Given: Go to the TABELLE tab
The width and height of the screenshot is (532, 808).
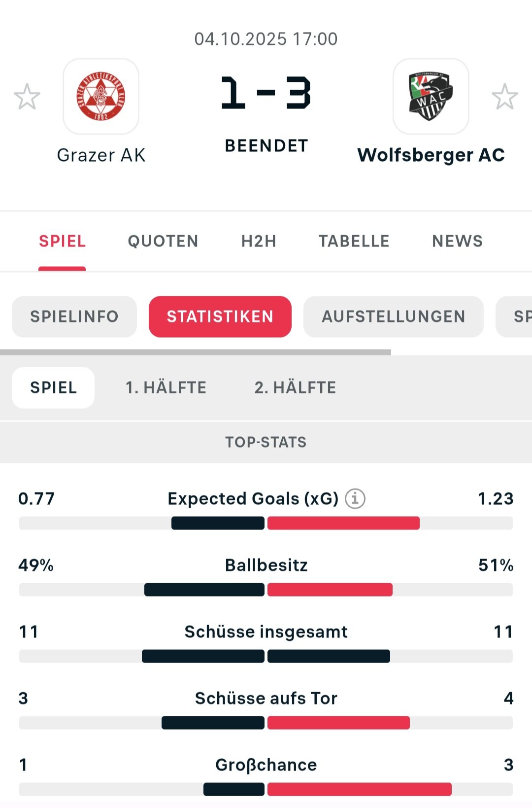Looking at the screenshot, I should click(354, 241).
